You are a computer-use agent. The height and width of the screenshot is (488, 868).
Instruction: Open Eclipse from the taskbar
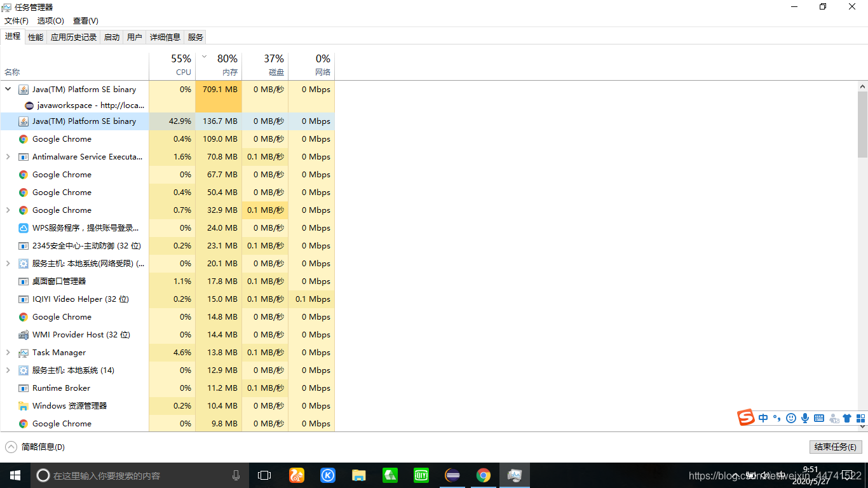(452, 475)
